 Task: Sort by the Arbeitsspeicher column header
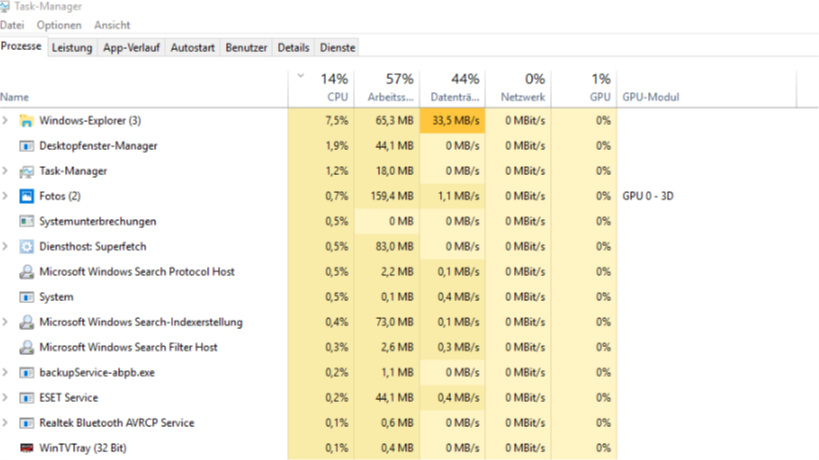[x=387, y=89]
